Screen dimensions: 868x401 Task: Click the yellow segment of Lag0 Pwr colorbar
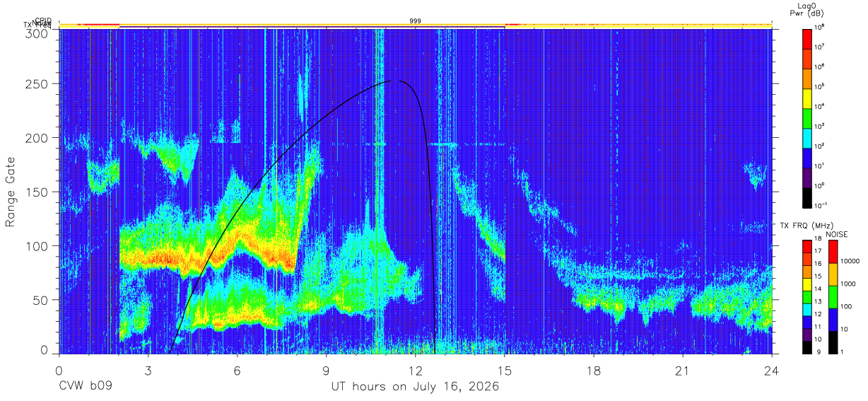[x=807, y=97]
